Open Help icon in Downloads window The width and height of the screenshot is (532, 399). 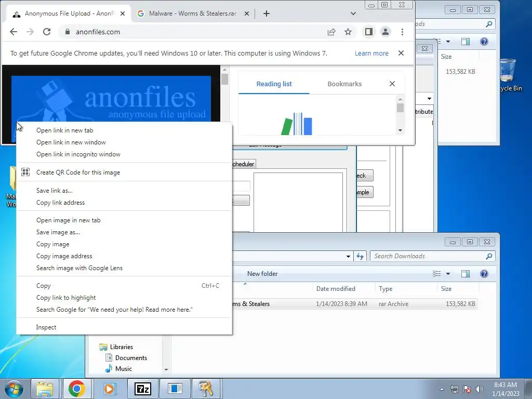(484, 274)
